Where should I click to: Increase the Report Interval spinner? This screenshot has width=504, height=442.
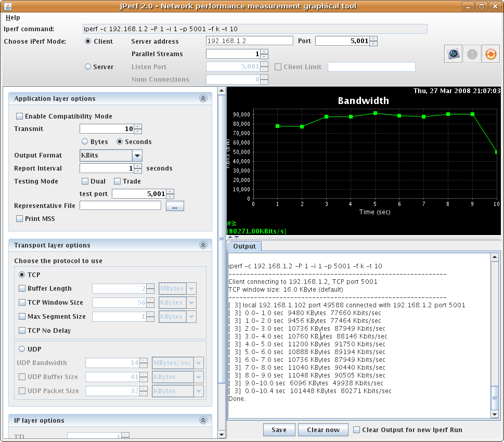pos(137,166)
